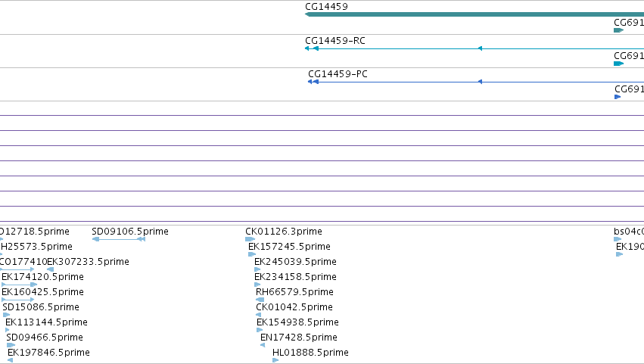Select the HL01888.5prime arrow glyph
This screenshot has width=644, height=364.
coord(275,360)
